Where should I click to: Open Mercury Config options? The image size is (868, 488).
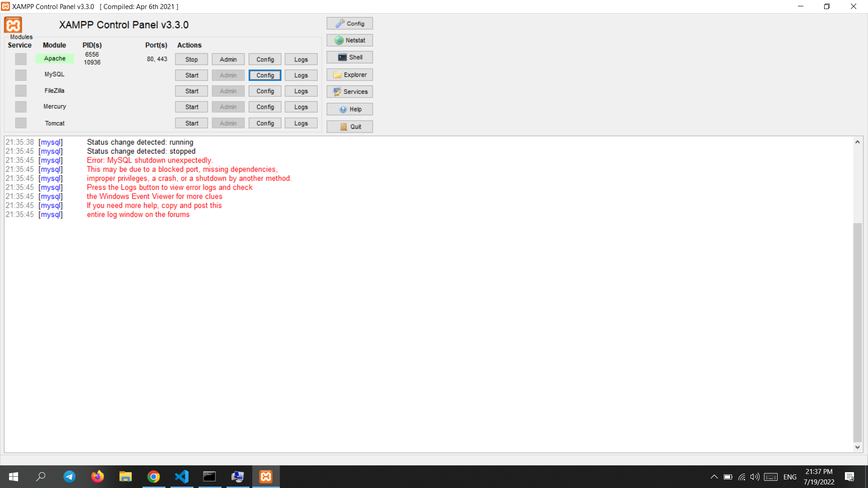[x=265, y=107]
